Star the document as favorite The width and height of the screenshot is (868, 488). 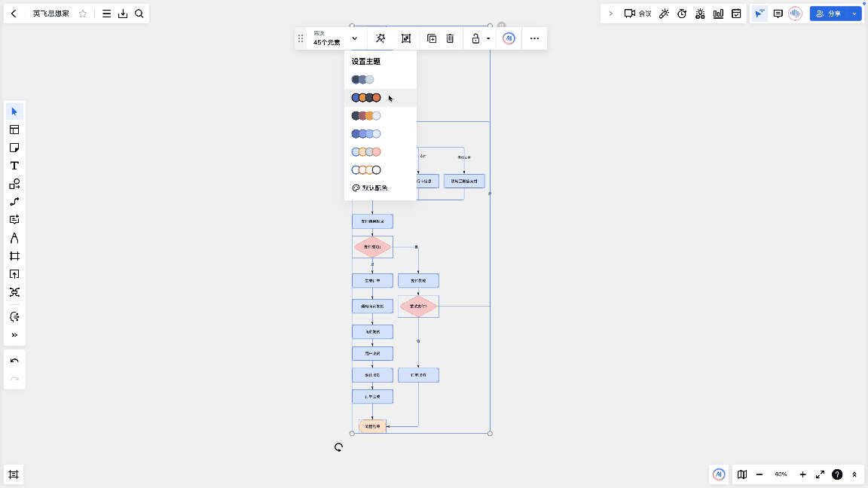(82, 14)
